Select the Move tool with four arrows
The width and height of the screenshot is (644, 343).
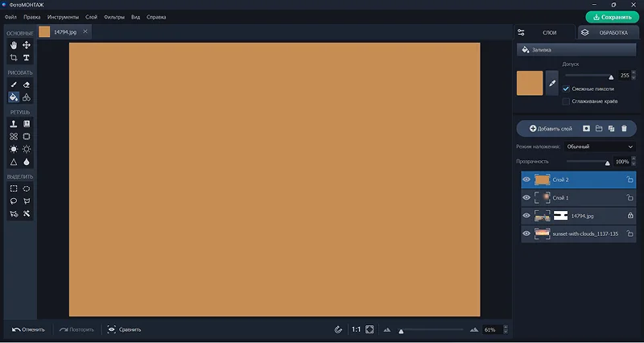pos(27,45)
